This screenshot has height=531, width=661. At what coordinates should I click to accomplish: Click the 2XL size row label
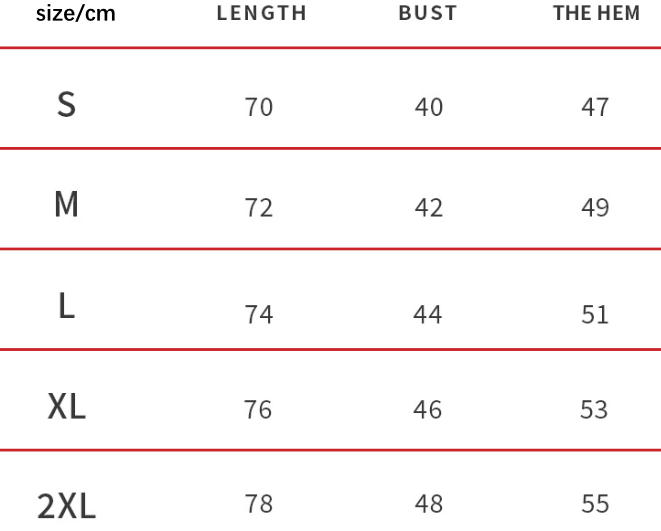coord(66,506)
